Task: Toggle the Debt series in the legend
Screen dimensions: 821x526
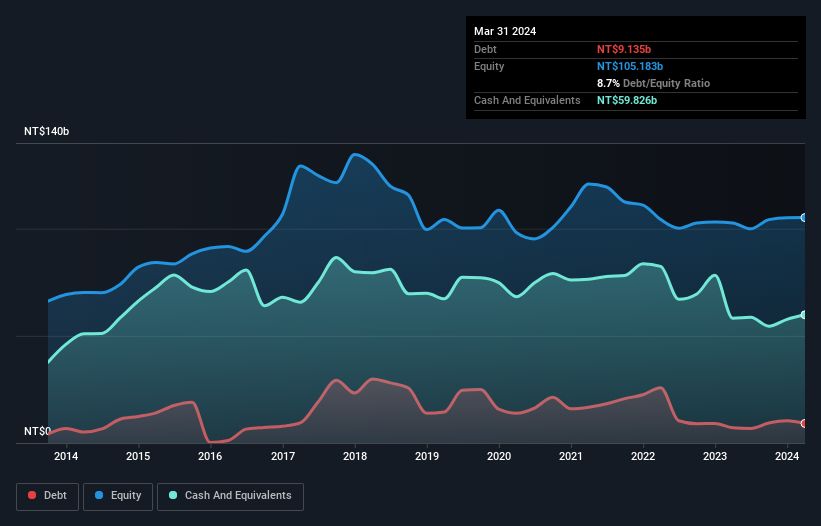Action: click(48, 496)
